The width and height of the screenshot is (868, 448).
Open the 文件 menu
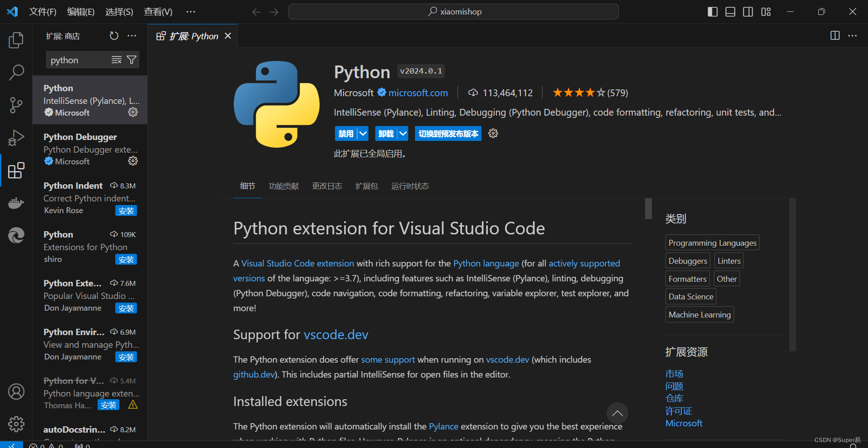coord(42,12)
